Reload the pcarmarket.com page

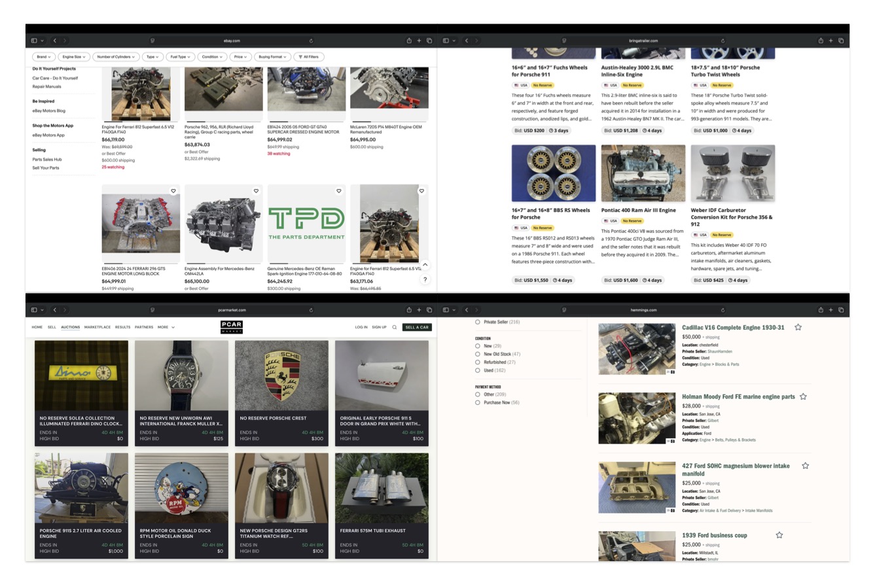(x=311, y=310)
